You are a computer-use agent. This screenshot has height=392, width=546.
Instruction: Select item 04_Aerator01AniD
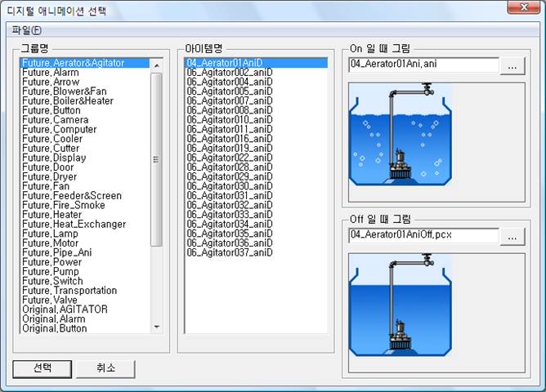click(x=256, y=63)
